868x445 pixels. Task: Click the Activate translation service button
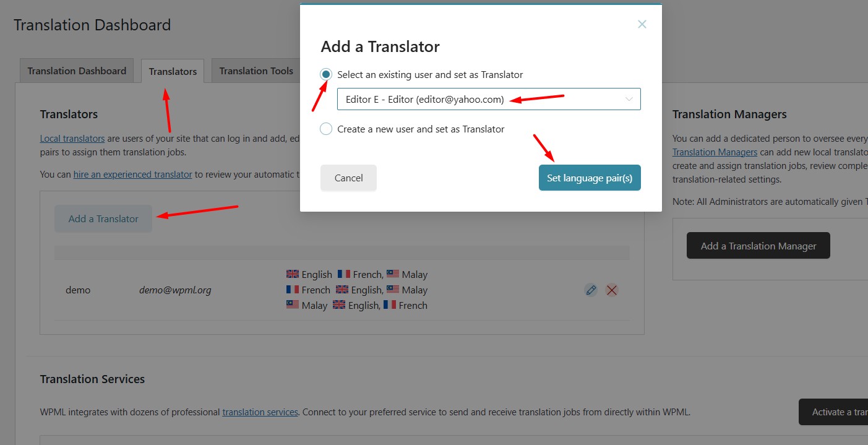pos(833,412)
